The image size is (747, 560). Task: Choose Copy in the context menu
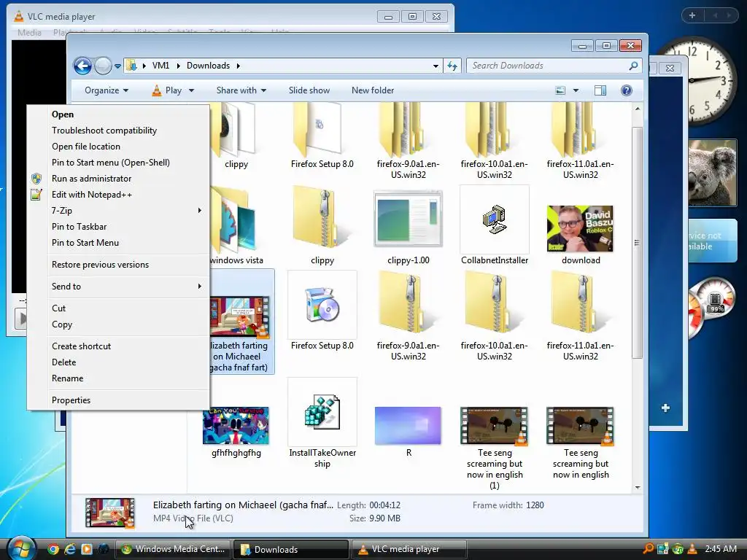coord(118,324)
